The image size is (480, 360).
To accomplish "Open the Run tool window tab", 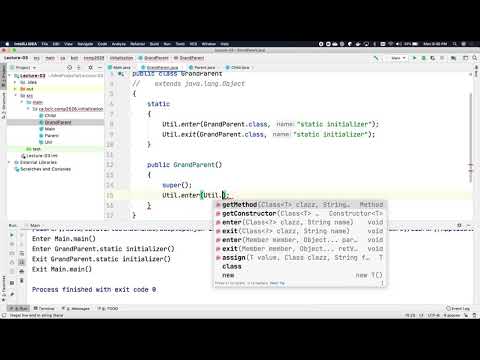I will [19, 309].
